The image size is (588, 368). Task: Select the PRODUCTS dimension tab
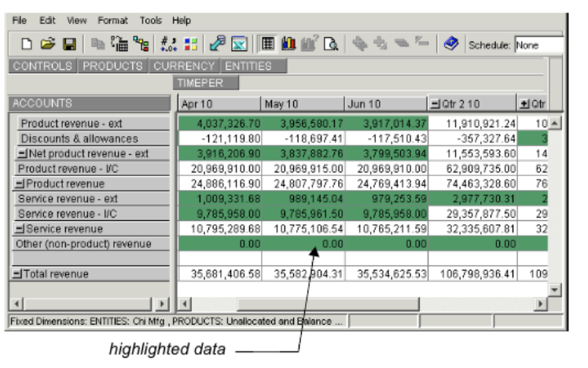tap(113, 67)
